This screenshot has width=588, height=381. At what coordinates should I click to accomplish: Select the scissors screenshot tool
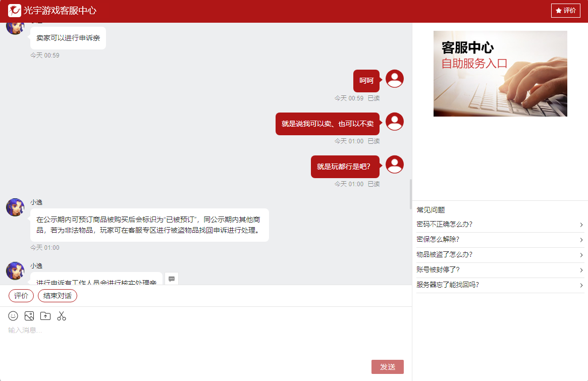click(x=62, y=316)
